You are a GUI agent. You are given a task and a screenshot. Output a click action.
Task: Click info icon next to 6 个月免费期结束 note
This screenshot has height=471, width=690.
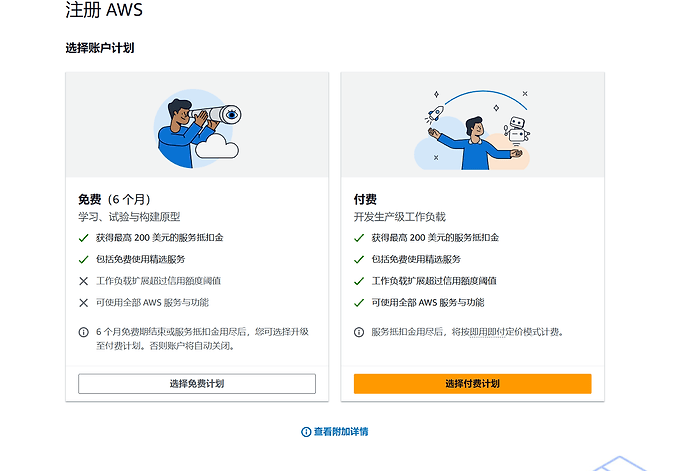click(84, 332)
